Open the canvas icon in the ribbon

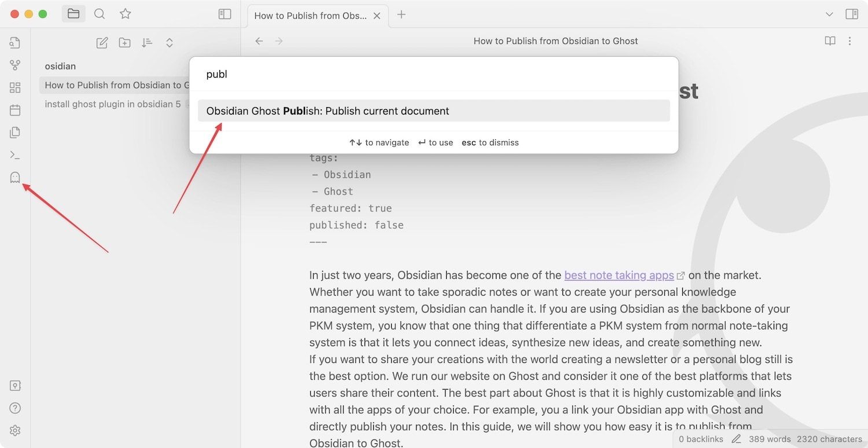coord(15,88)
